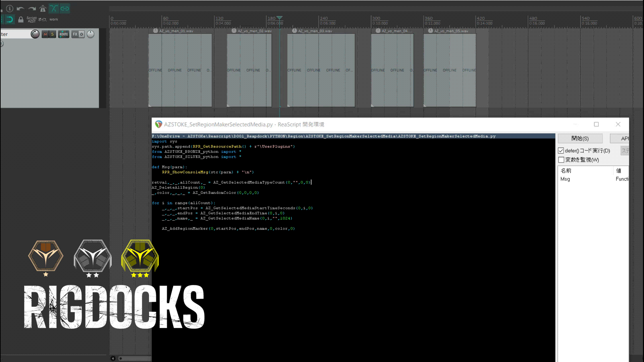This screenshot has width=644, height=362.
Task: Click icon on AZ_vo_men_05.wav item header
Action: (x=430, y=31)
